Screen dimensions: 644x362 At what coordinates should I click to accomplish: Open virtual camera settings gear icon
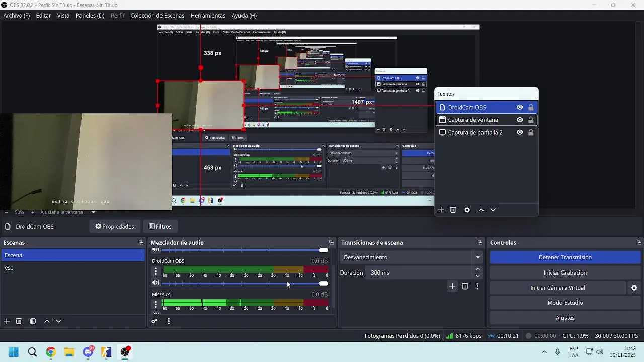[634, 288]
